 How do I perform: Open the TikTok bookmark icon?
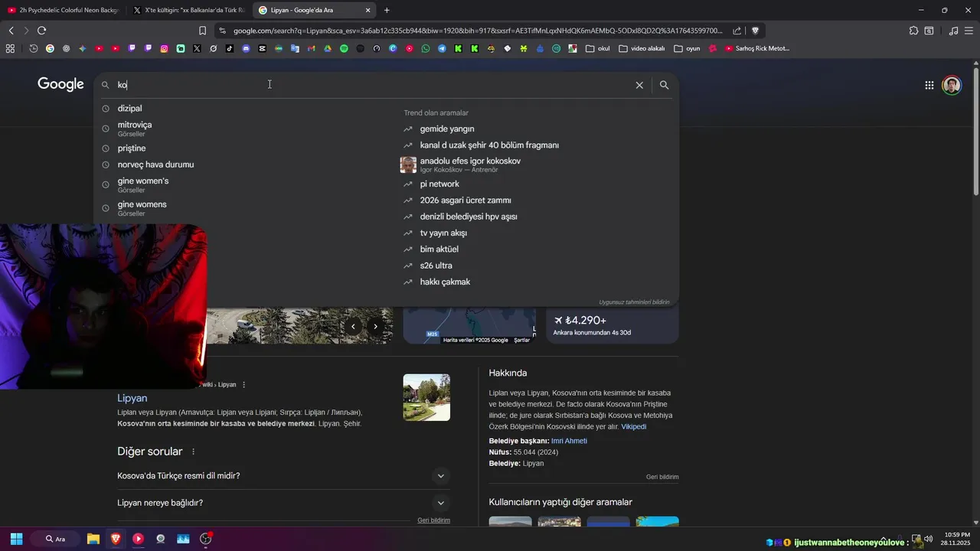point(230,48)
